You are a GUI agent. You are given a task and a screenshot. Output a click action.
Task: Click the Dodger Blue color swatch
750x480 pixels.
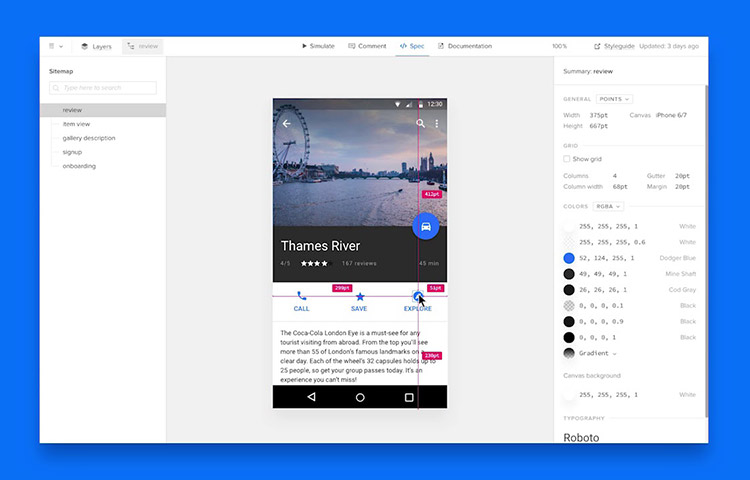[x=569, y=258]
